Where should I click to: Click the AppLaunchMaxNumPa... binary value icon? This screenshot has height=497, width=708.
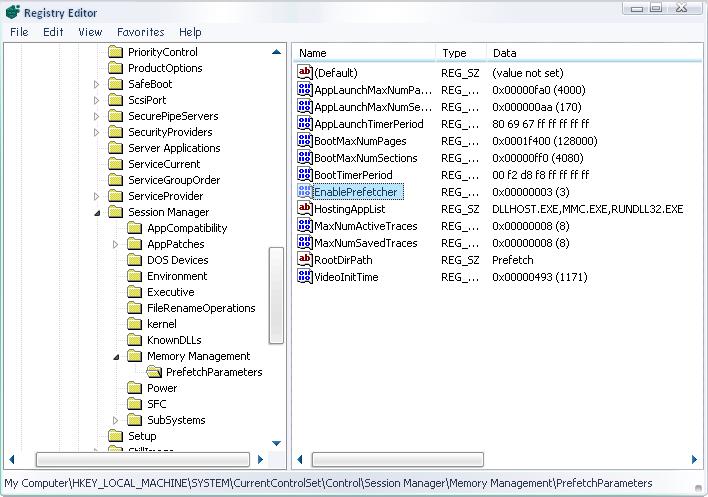pos(305,89)
